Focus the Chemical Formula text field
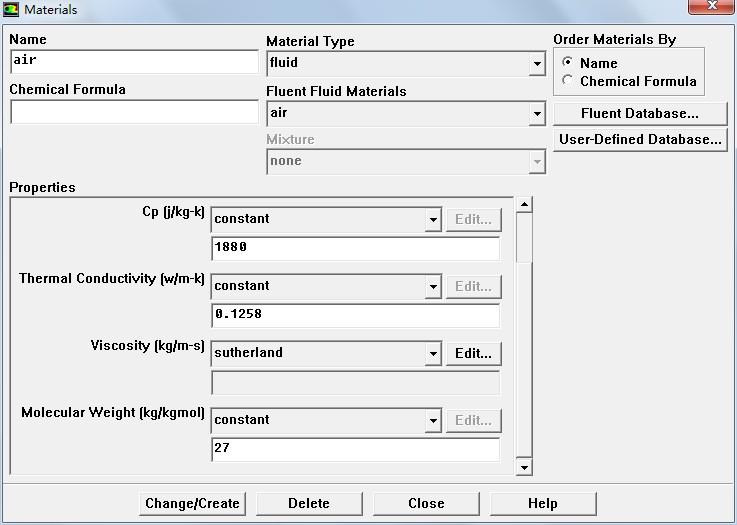 [x=134, y=112]
